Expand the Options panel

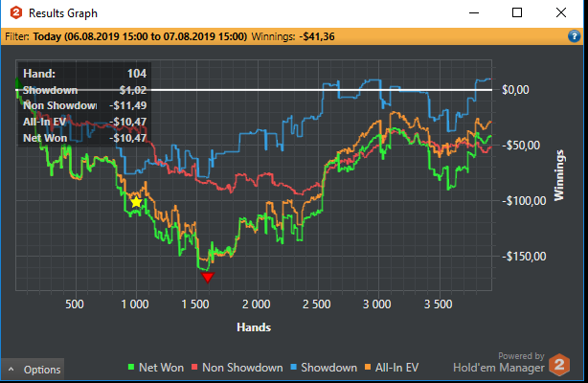[x=33, y=370]
